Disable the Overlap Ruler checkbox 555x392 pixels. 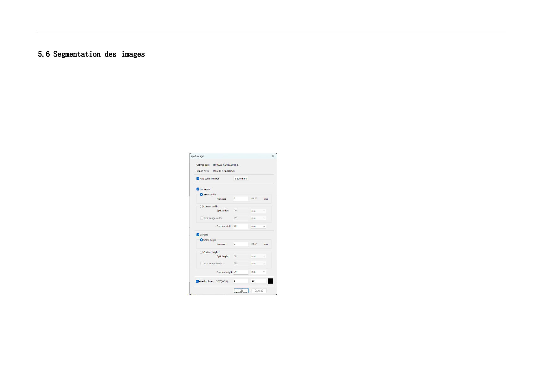197,281
